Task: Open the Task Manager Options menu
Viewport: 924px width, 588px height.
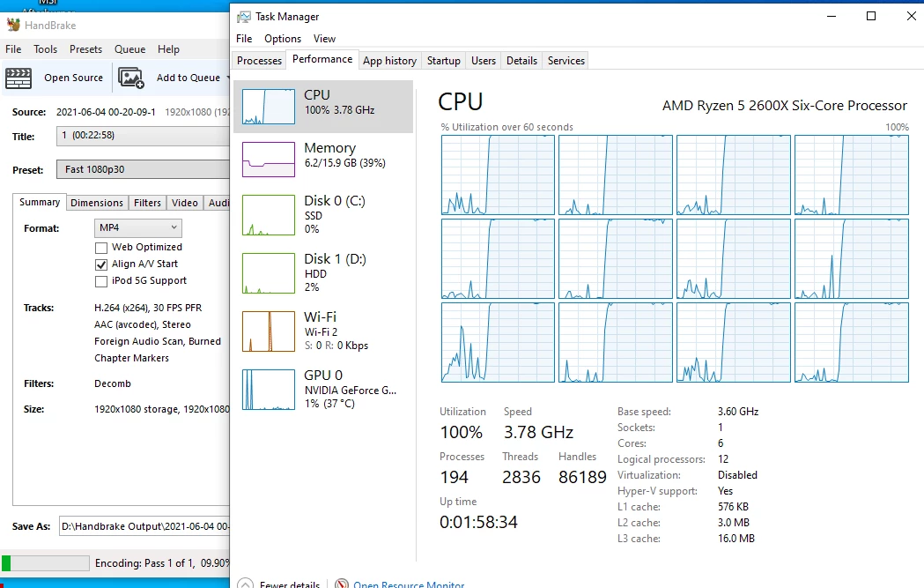Action: 282,38
